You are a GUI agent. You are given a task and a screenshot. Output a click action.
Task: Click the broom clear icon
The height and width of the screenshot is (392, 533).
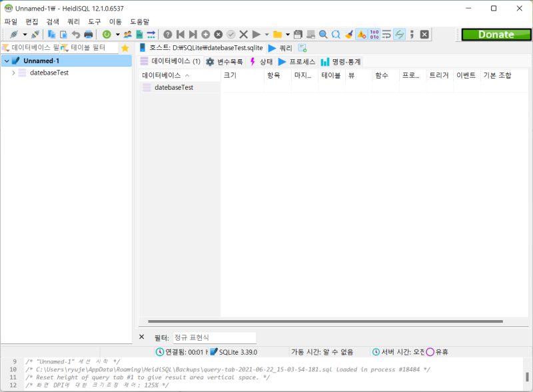pyautogui.click(x=348, y=35)
